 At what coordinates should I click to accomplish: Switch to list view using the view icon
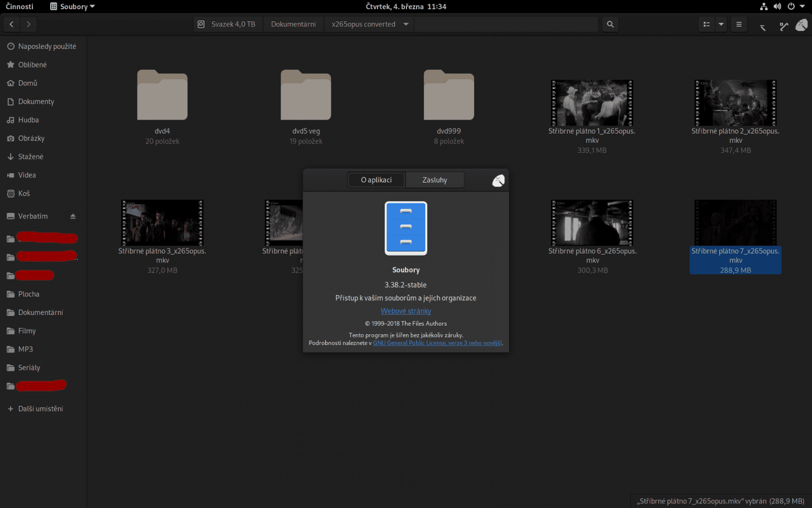coord(706,24)
